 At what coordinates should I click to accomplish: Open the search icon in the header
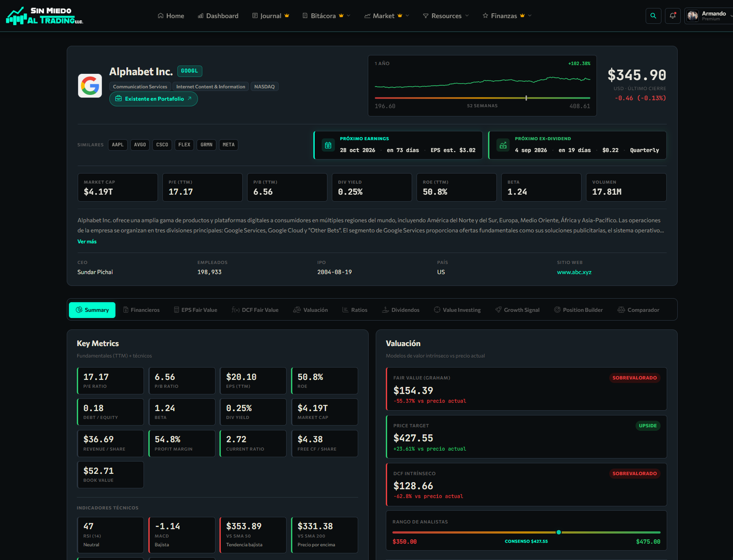tap(653, 16)
